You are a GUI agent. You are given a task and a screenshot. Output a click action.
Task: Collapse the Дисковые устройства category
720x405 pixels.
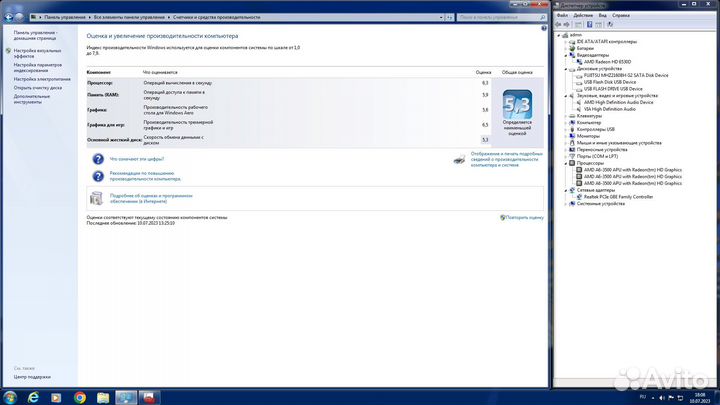pos(566,69)
